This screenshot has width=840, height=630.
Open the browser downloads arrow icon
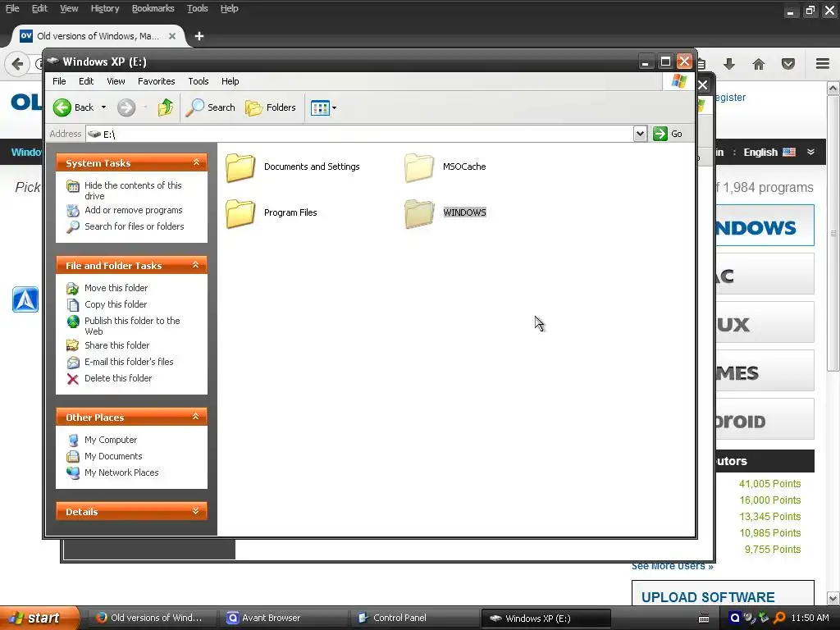point(729,64)
